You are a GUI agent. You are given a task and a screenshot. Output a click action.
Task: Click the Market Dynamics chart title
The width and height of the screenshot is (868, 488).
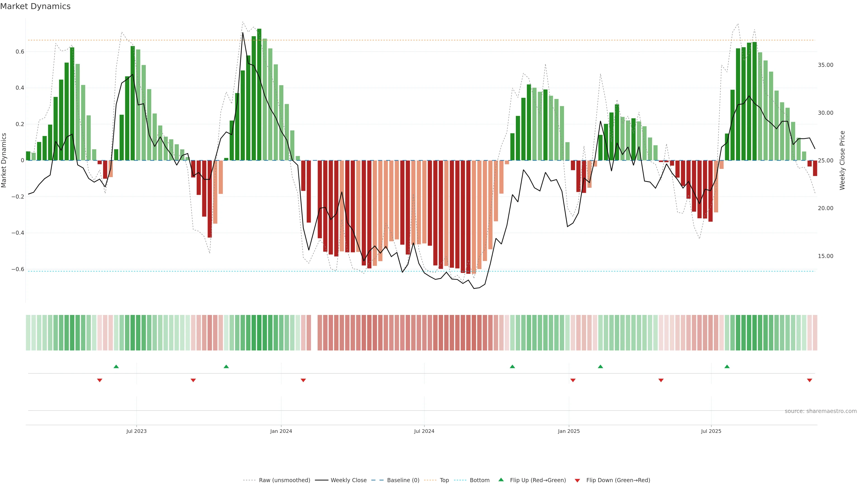coord(35,6)
